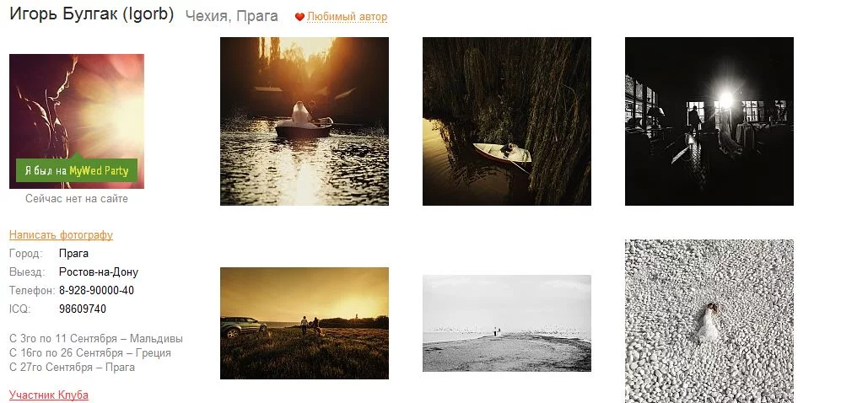Click the Сейчас нет на сайте status text

coord(77,199)
